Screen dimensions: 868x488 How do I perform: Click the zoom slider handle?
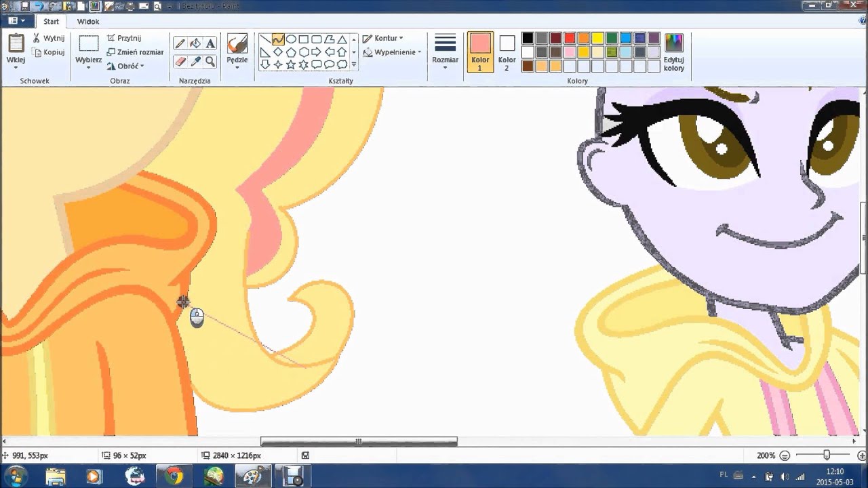(x=826, y=455)
